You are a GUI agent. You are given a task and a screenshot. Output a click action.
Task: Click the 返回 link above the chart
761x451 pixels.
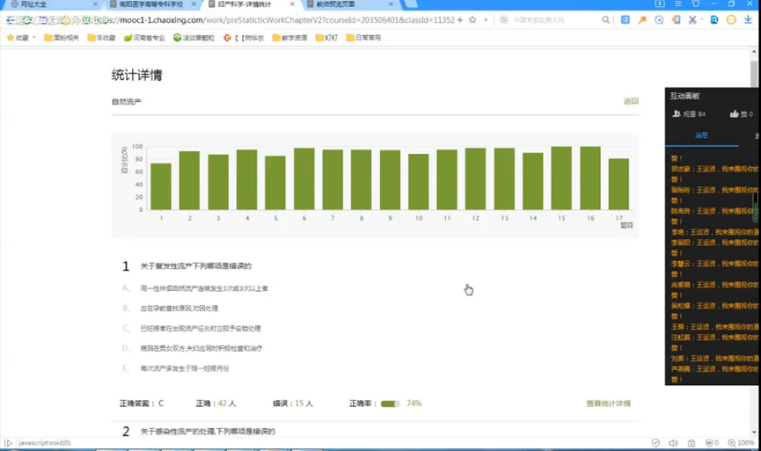click(x=630, y=102)
